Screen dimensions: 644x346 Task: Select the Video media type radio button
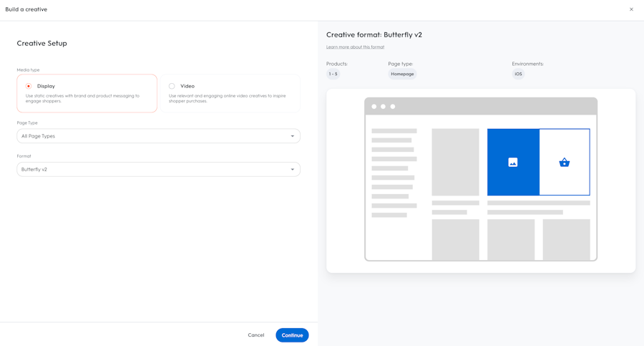[172, 86]
